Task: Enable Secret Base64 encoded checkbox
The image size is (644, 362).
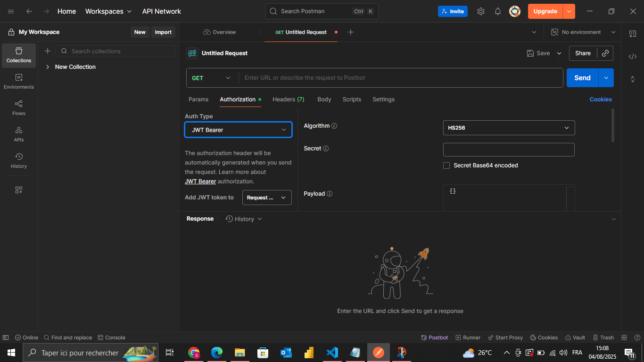Action: (446, 165)
